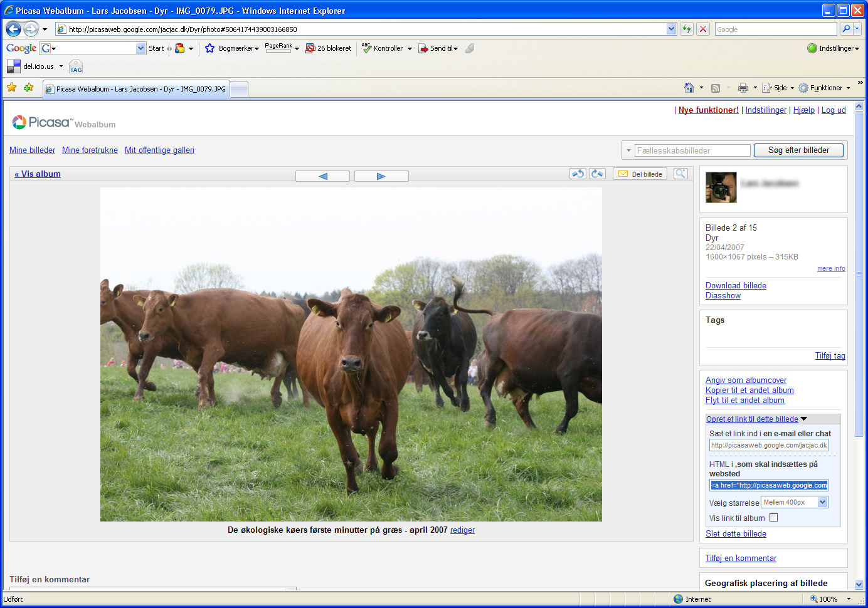Click the browser Stop icon
This screenshot has height=608, width=868.
[703, 29]
